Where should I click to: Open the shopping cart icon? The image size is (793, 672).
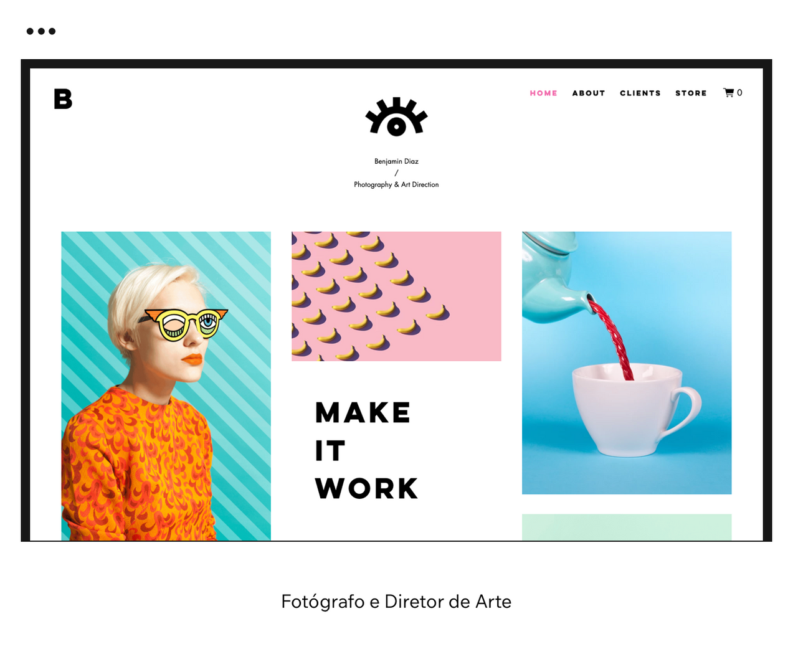pos(728,93)
